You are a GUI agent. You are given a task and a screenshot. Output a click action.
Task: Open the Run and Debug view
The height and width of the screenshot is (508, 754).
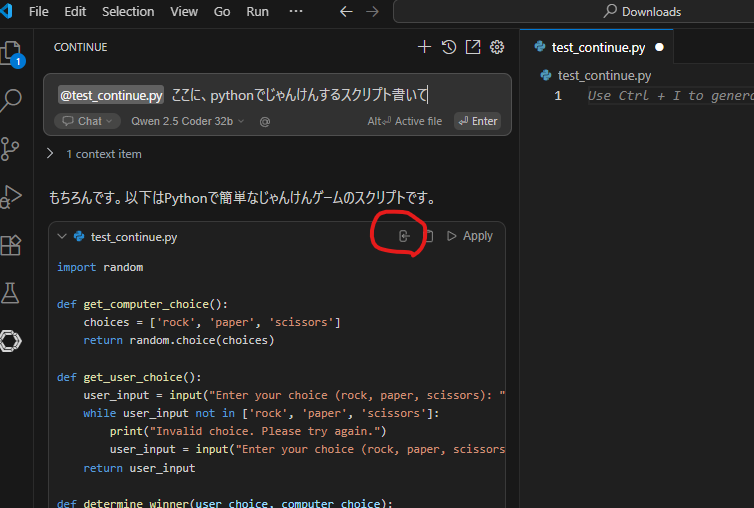tap(11, 197)
